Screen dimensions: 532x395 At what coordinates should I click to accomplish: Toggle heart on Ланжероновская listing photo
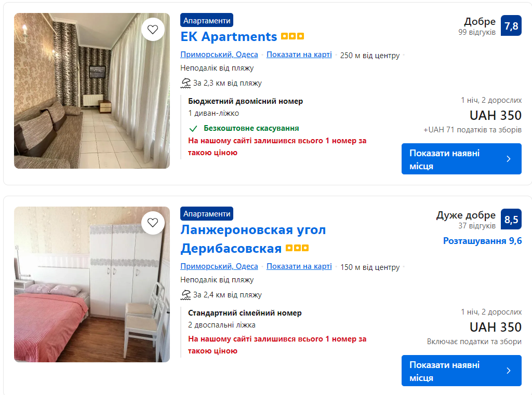click(153, 223)
